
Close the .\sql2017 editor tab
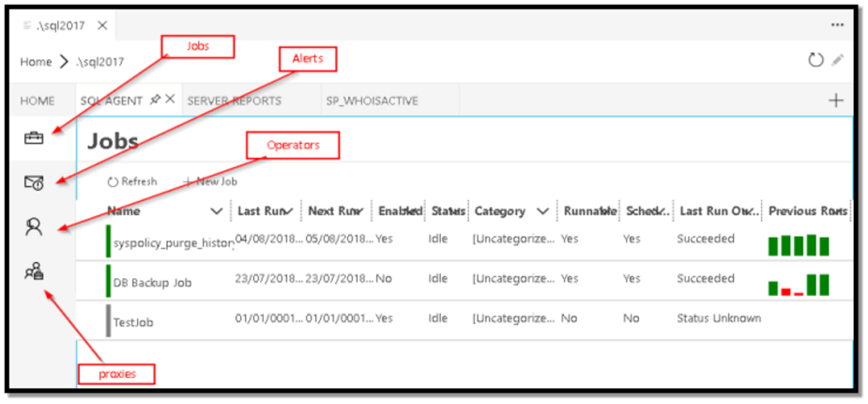pyautogui.click(x=102, y=25)
